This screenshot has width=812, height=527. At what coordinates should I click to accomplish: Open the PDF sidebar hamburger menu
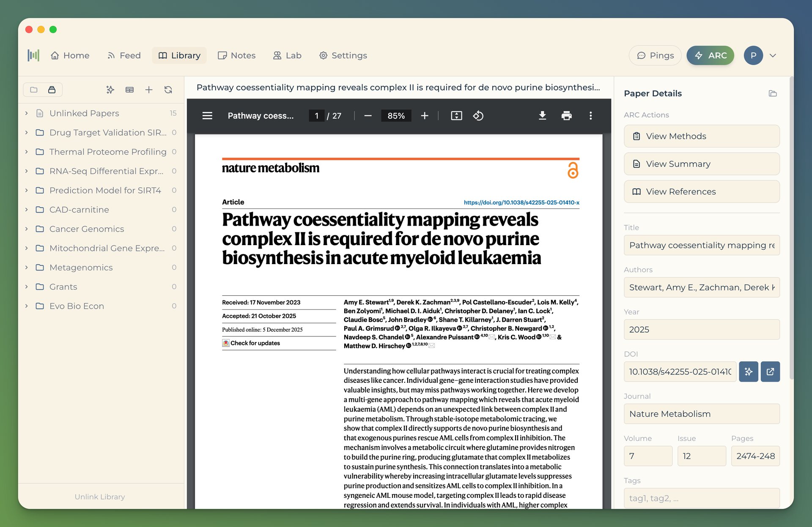(x=207, y=115)
